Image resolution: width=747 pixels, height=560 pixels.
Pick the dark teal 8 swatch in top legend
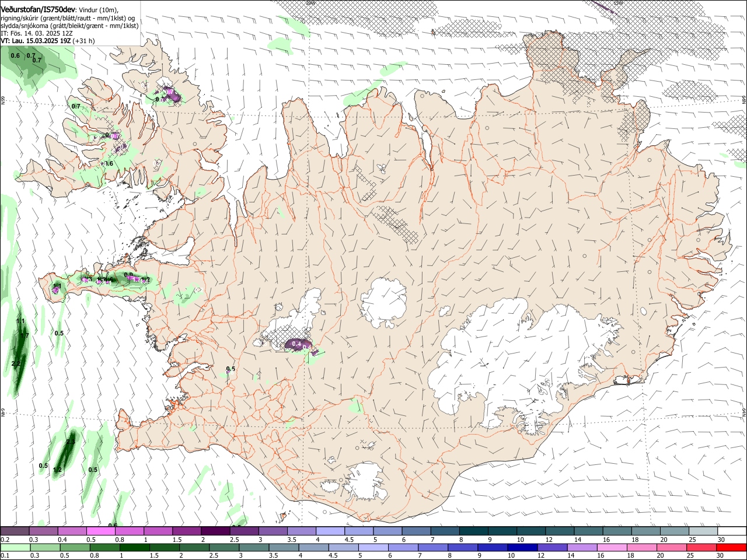(473, 531)
